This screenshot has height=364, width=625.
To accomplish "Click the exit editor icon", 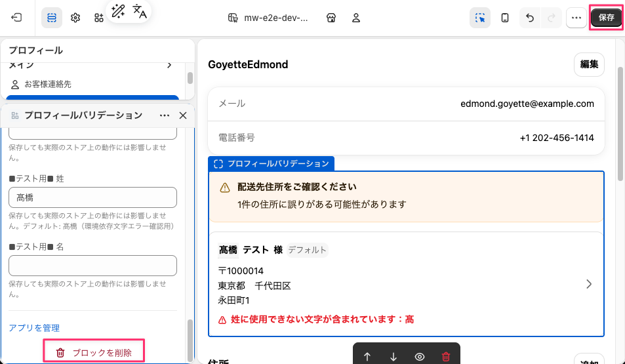I will pyautogui.click(x=16, y=18).
